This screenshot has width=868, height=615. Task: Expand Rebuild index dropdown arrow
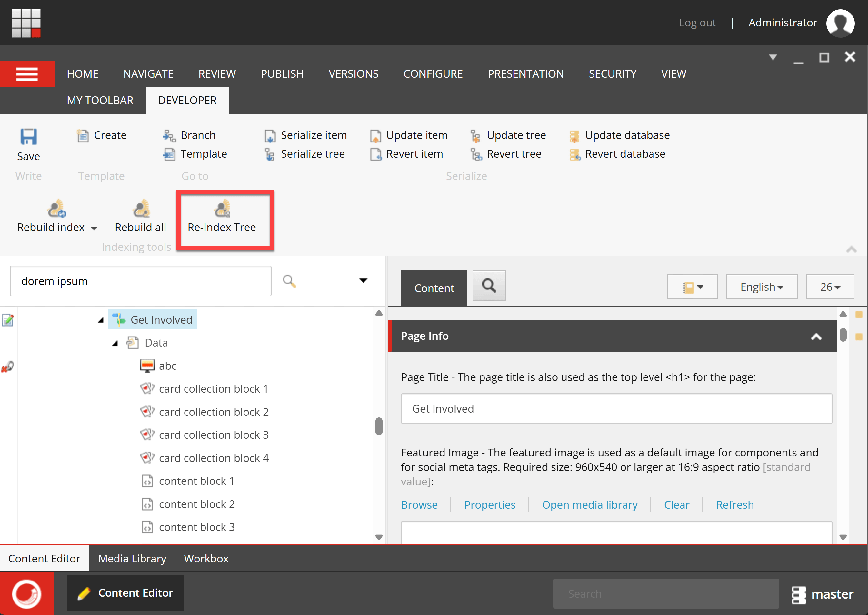tap(94, 228)
